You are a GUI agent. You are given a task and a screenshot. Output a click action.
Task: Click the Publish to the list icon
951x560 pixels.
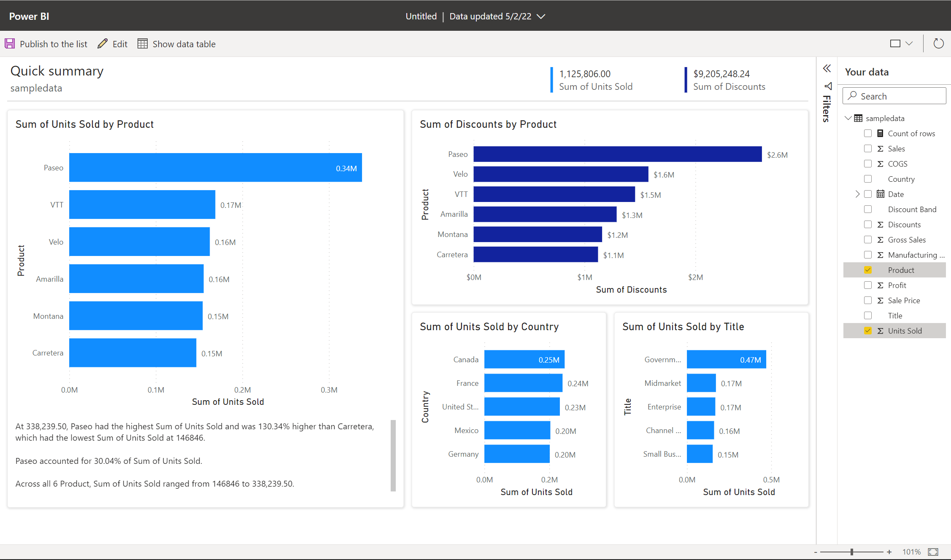[x=10, y=44]
